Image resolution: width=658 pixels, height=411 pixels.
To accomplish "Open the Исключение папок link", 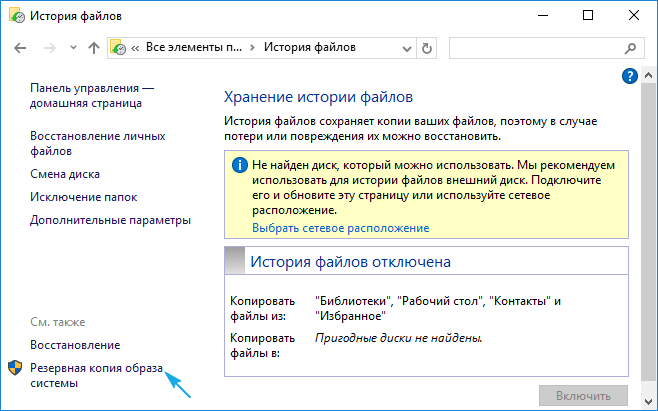I will 83,197.
